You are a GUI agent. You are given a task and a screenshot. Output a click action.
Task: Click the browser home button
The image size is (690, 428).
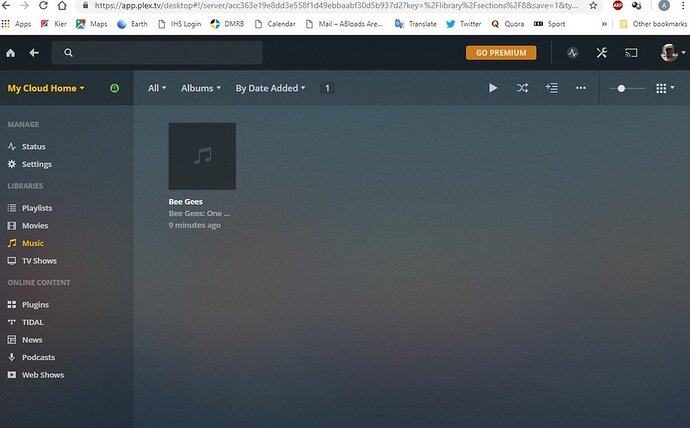(62, 5)
